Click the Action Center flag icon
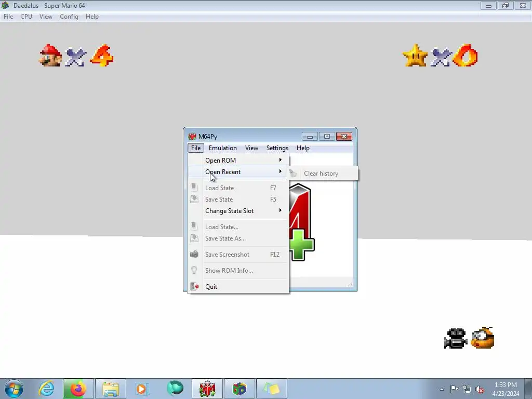Image resolution: width=532 pixels, height=399 pixels. click(x=454, y=389)
